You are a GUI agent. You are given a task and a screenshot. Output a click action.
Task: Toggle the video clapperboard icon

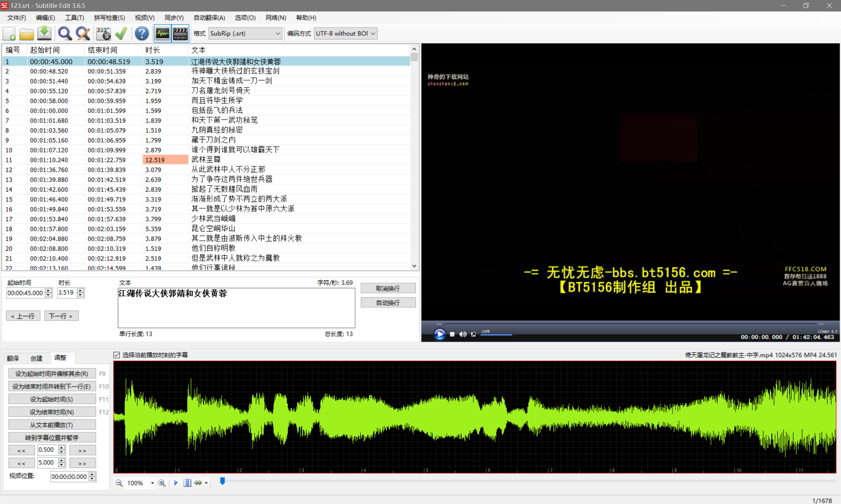pyautogui.click(x=180, y=33)
